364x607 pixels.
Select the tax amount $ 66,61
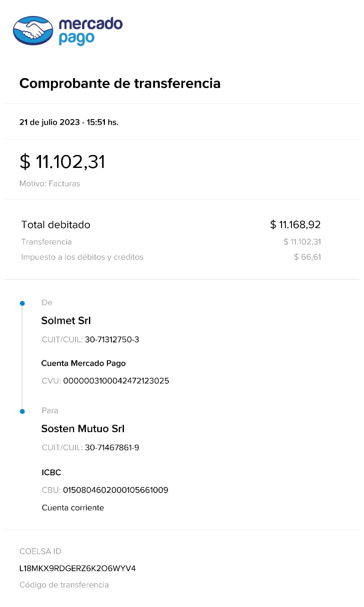click(307, 257)
